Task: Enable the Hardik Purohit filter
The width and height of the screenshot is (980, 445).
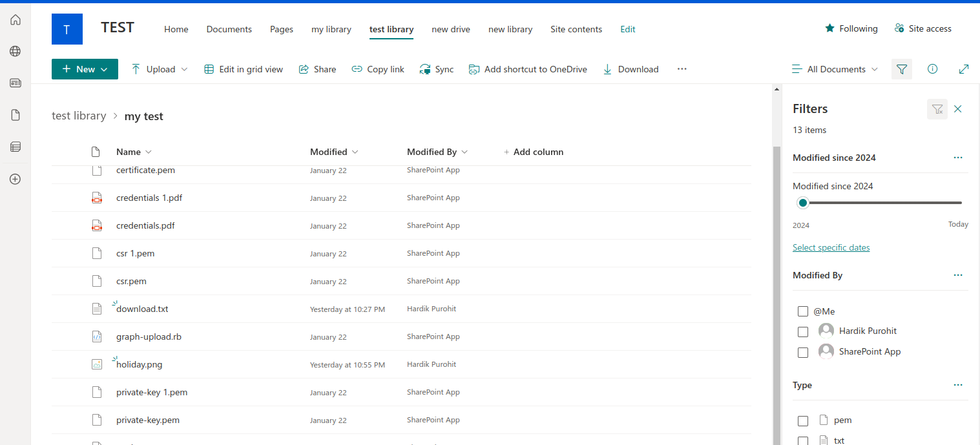Action: (803, 331)
